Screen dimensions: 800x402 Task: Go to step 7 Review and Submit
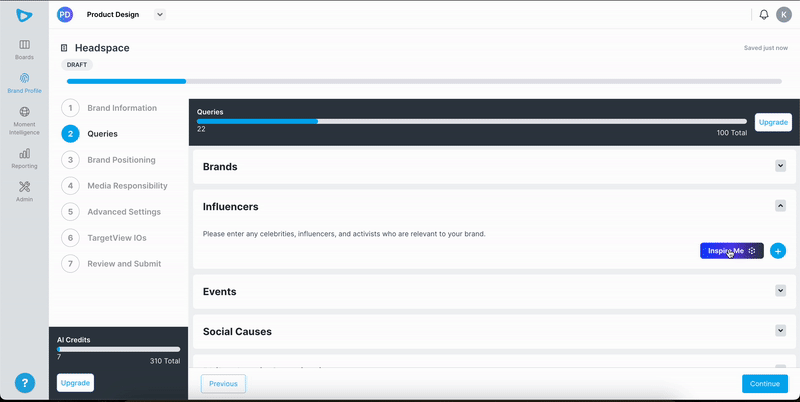111,264
